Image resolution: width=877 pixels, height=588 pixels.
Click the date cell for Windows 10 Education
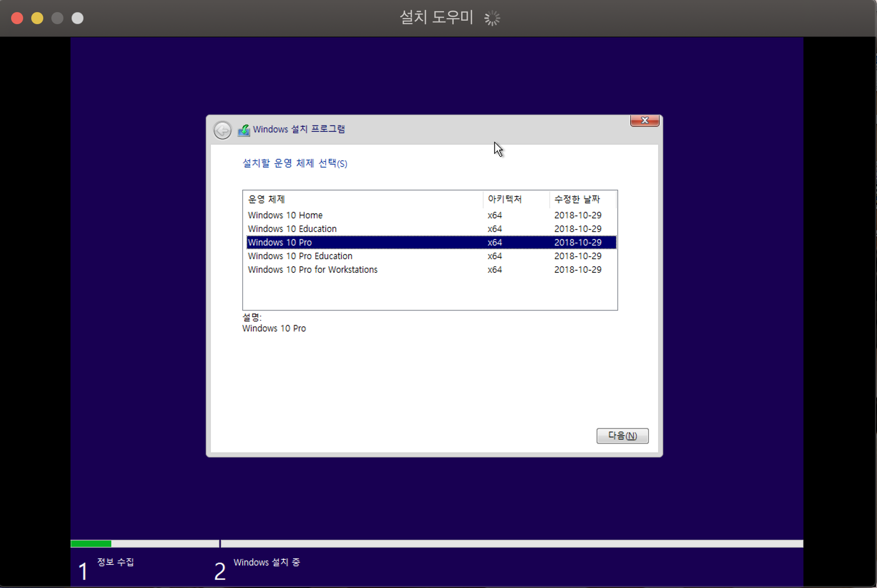click(578, 229)
